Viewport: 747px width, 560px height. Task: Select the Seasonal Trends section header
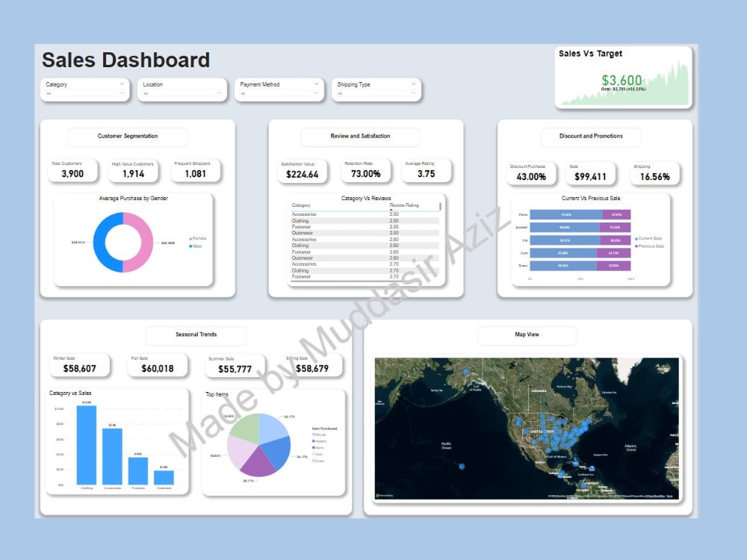tap(196, 335)
